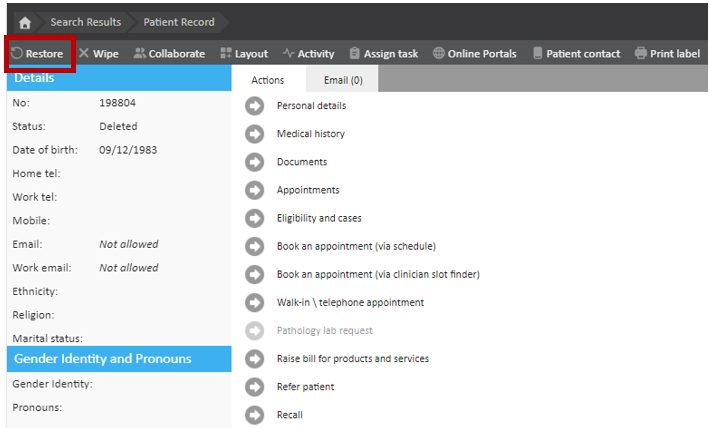This screenshot has width=710, height=428.
Task: Click the arrow icon beside Personal details
Action: click(x=255, y=106)
